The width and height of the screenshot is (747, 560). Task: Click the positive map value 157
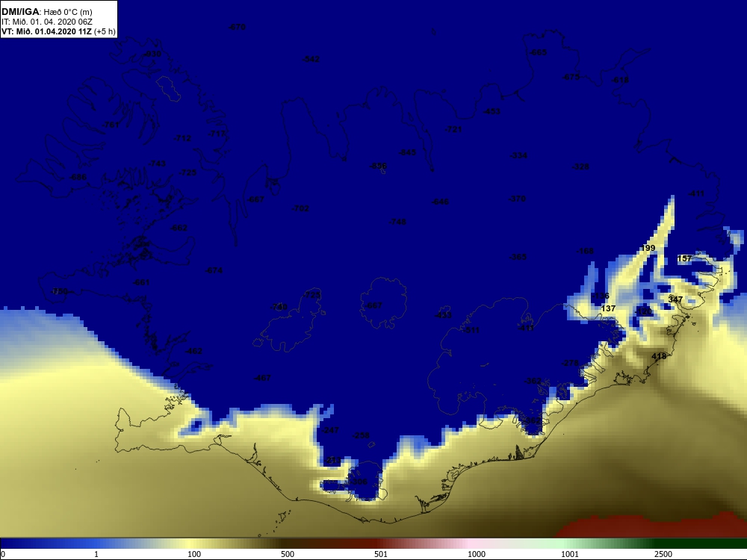[x=684, y=258]
